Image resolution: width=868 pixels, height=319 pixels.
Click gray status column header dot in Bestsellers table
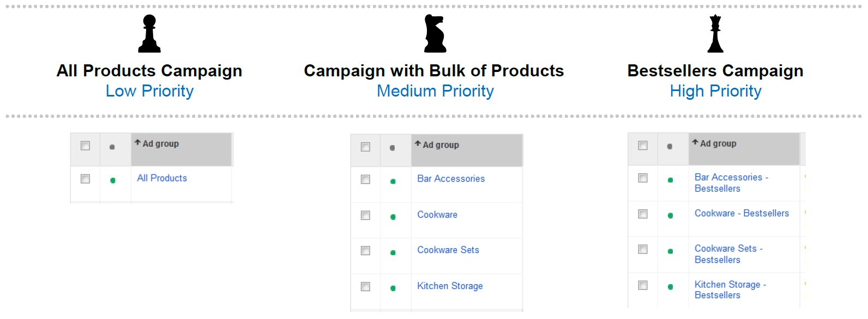(670, 146)
